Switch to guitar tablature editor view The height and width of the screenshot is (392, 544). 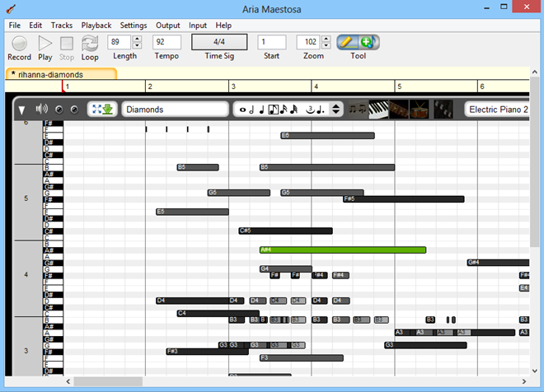coord(400,109)
